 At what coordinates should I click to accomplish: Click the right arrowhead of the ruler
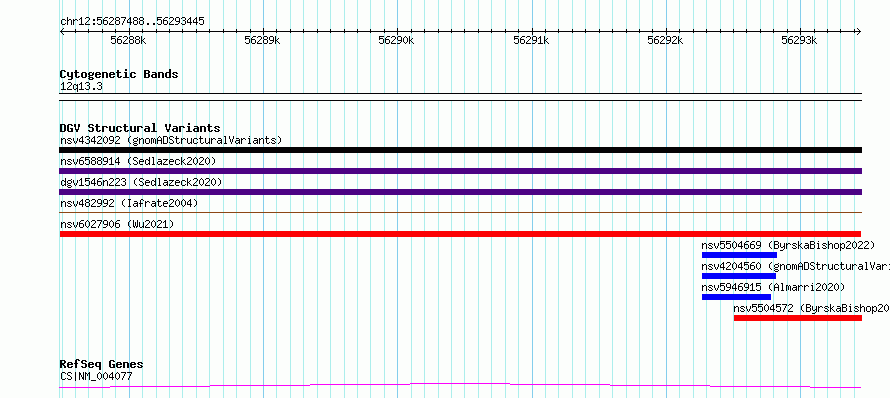click(858, 32)
